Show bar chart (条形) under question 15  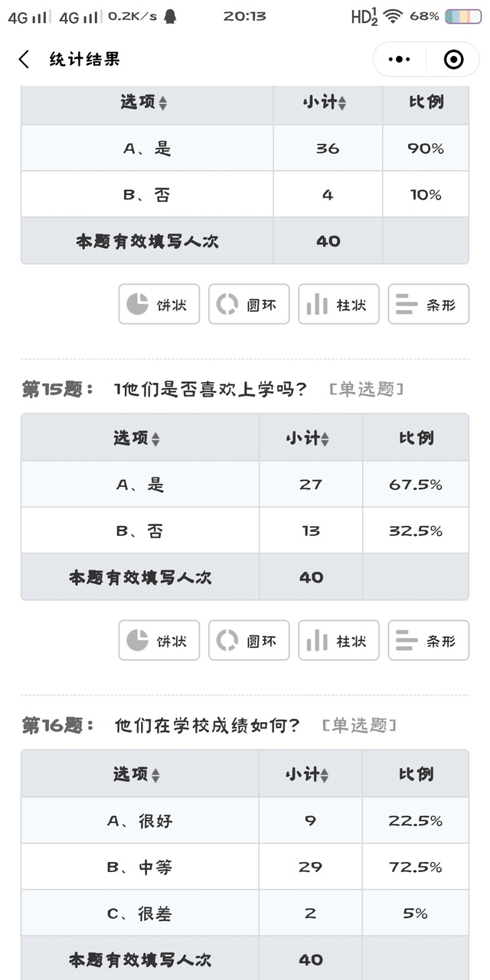(428, 640)
